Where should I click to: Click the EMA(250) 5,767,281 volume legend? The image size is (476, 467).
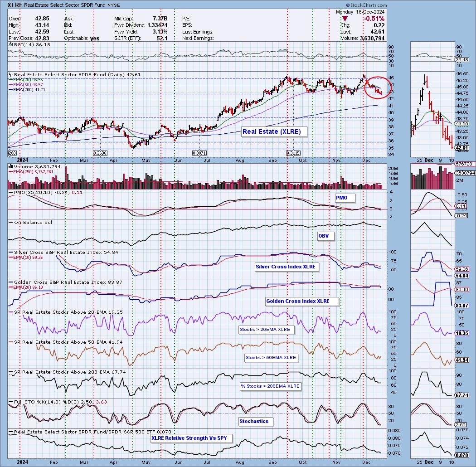(31, 171)
